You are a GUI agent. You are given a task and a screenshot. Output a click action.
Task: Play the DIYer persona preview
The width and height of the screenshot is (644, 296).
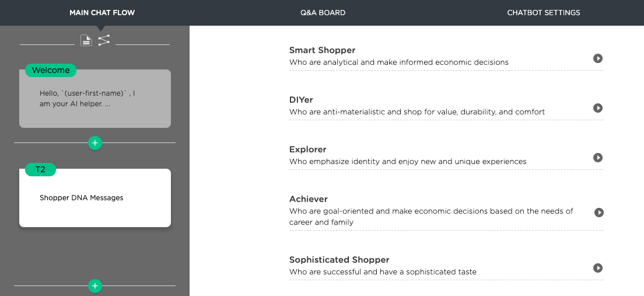(x=597, y=107)
